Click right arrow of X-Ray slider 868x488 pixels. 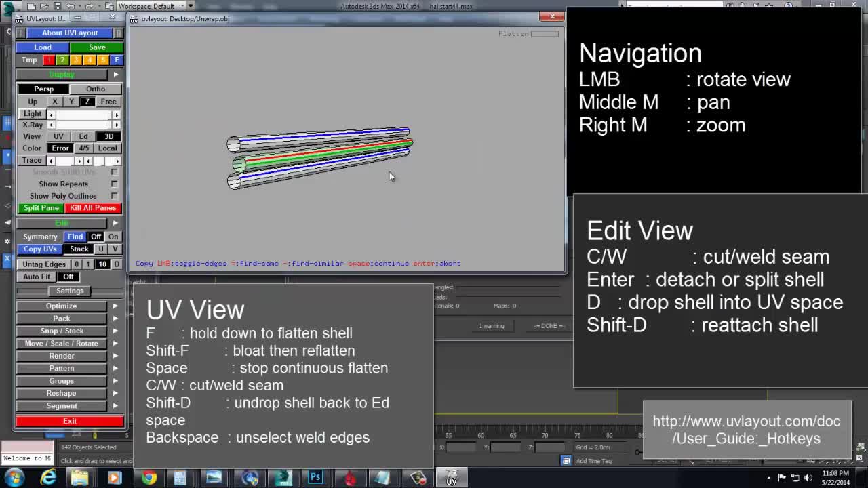coord(117,125)
